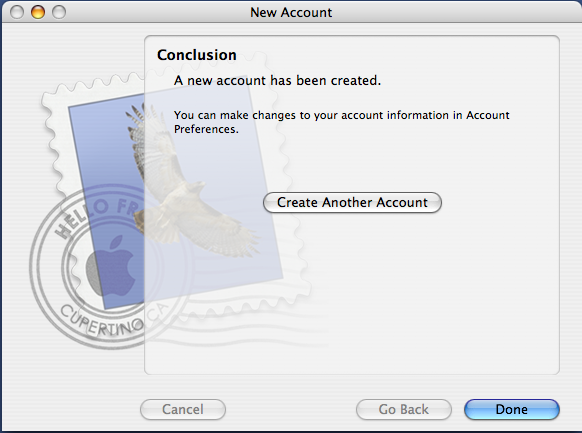Close the New Account window
The height and width of the screenshot is (433, 582).
coord(17,12)
